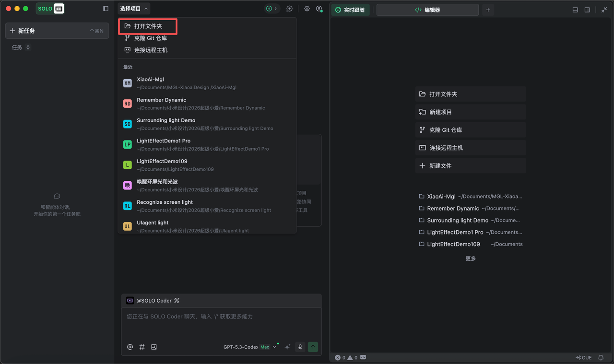The width and height of the screenshot is (614, 364).
Task: Click the # context icon in chat box
Action: (142, 347)
